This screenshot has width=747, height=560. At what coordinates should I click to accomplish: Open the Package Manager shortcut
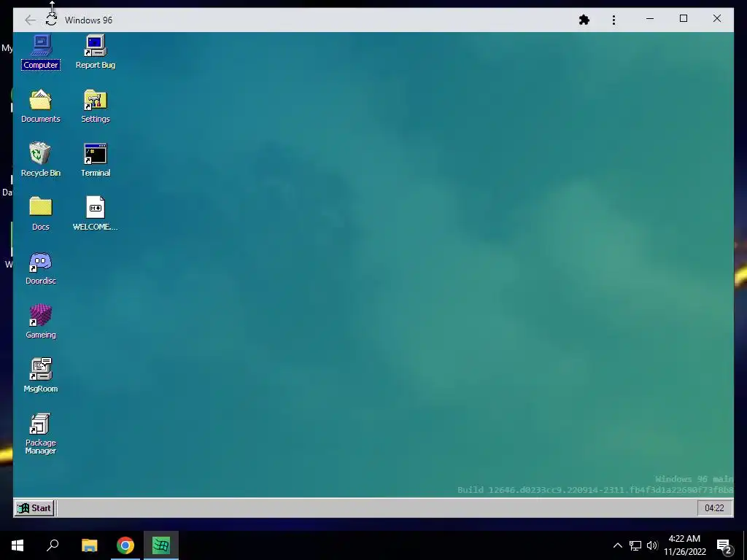point(41,434)
